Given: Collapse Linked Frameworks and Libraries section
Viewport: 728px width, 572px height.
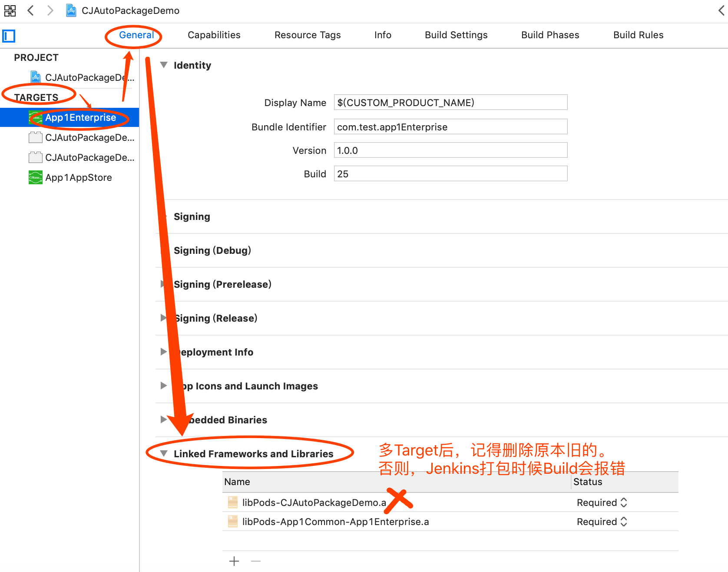Looking at the screenshot, I should [164, 453].
